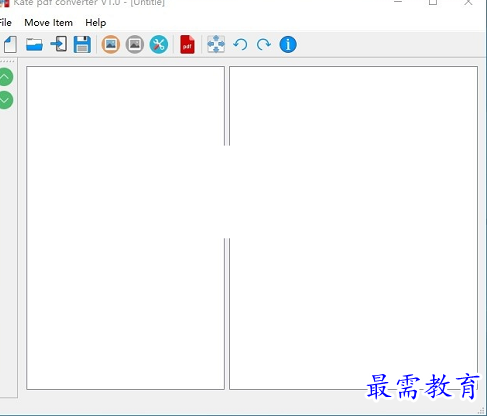Image resolution: width=488 pixels, height=418 pixels.
Task: Click the New document icon
Action: 10,44
